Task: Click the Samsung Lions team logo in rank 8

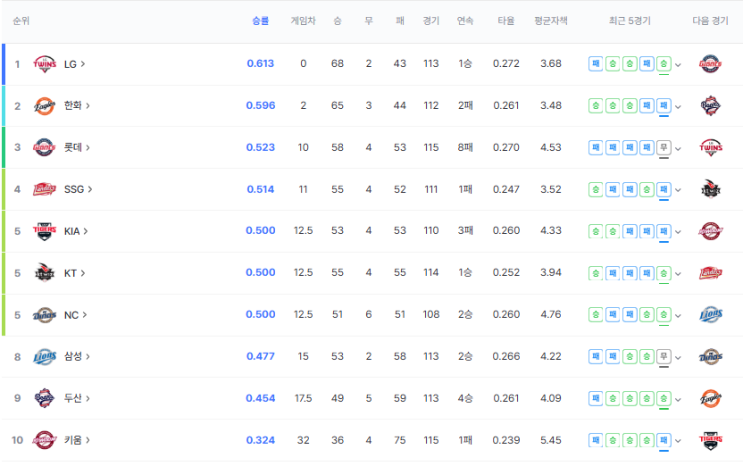Action: (45, 356)
